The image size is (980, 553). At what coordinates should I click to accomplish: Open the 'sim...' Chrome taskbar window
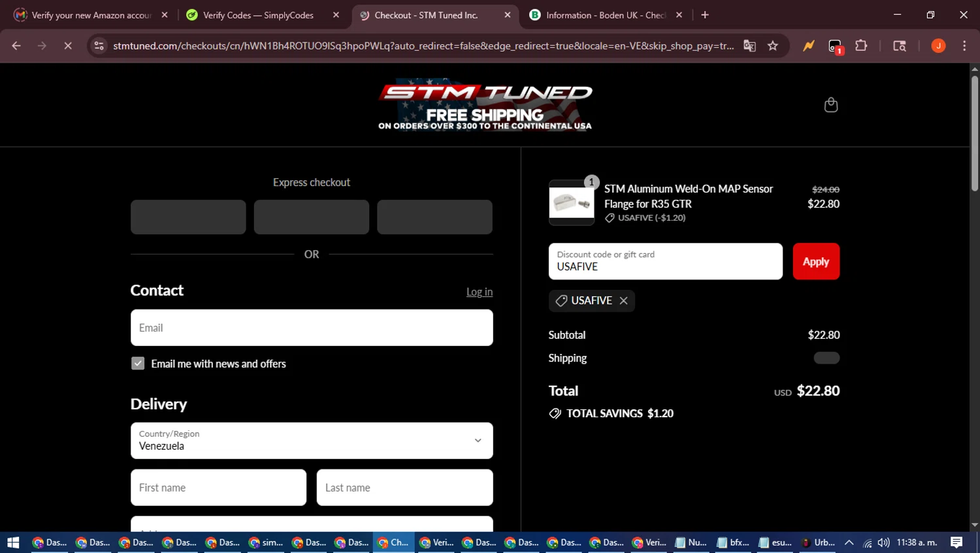(x=265, y=543)
